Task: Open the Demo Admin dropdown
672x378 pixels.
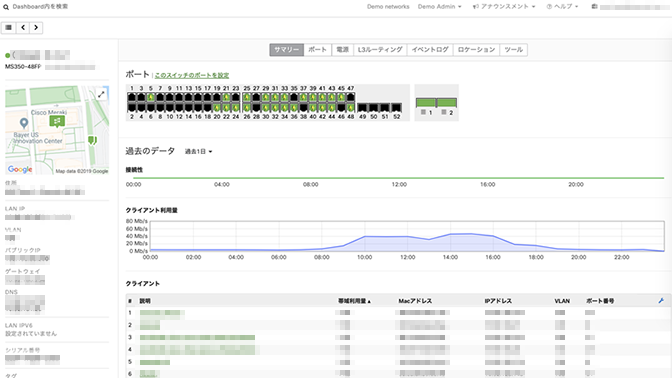Action: coord(440,6)
